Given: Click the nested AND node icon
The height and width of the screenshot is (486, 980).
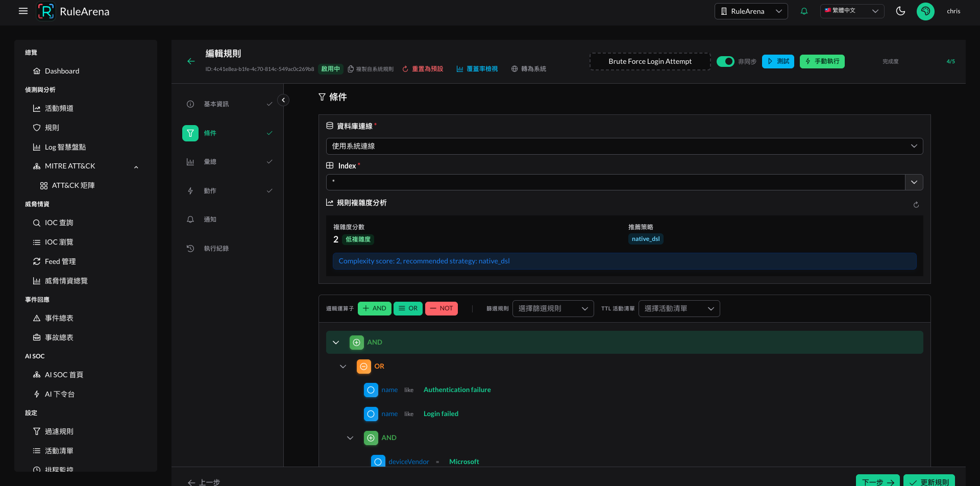Looking at the screenshot, I should pyautogui.click(x=371, y=438).
